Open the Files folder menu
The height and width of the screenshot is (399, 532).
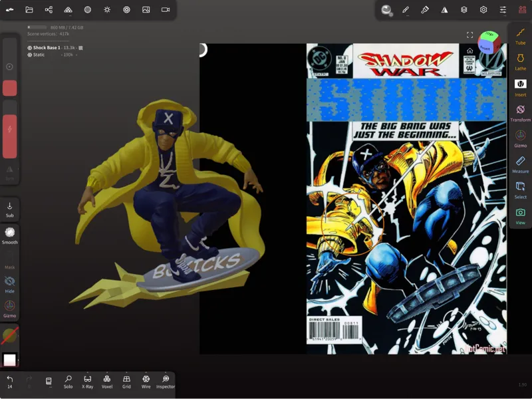29,10
